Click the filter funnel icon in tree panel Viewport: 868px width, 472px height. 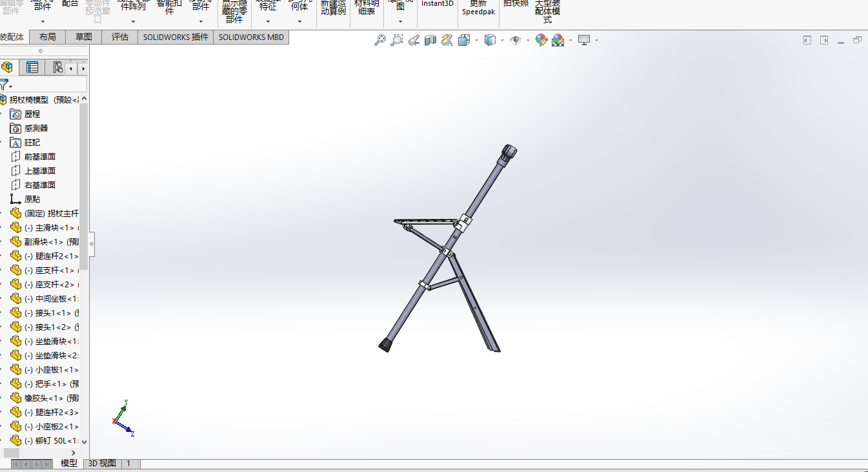pos(4,85)
